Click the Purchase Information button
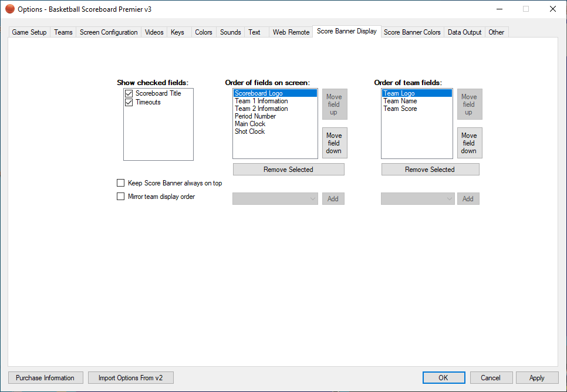 (45, 378)
